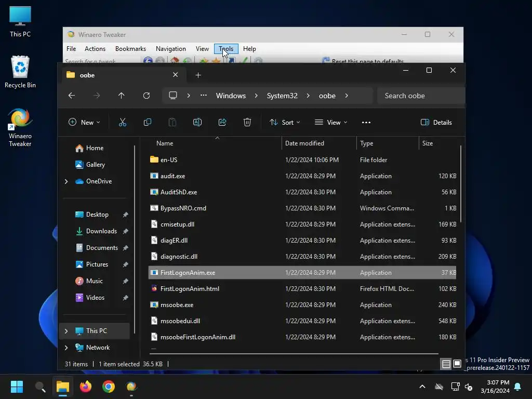Click the Delete trash icon in toolbar
This screenshot has height=399, width=532.
(x=247, y=123)
